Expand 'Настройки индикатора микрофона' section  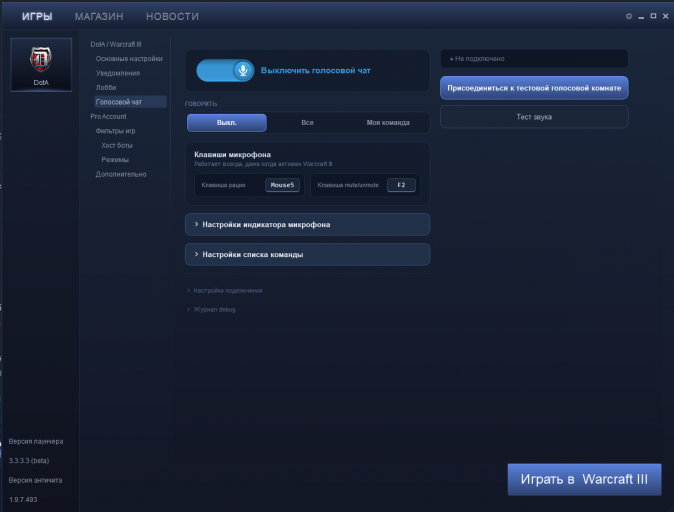click(307, 224)
